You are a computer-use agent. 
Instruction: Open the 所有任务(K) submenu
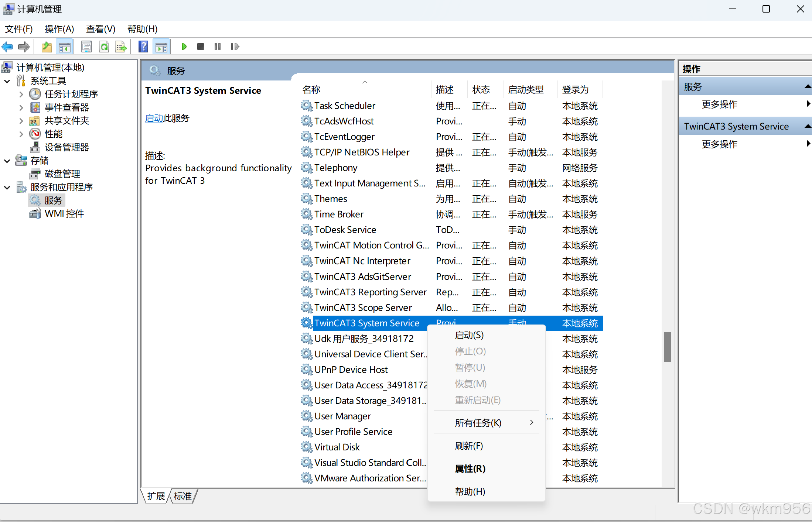click(x=487, y=423)
